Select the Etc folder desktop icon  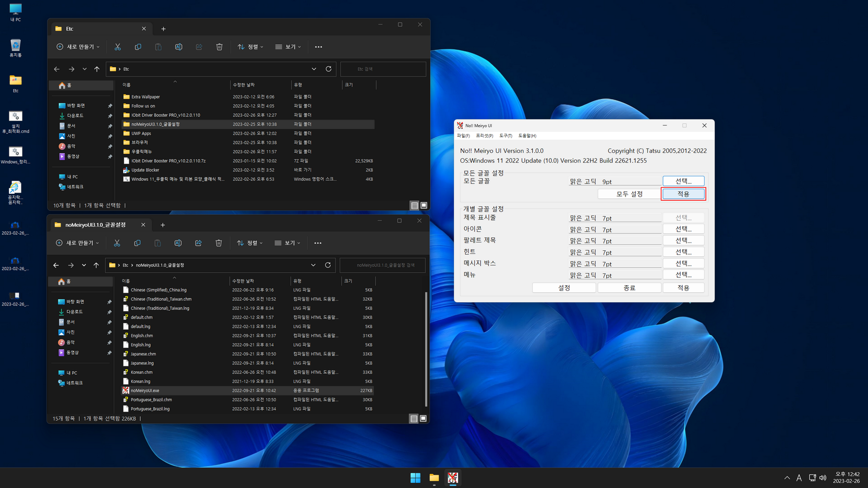tap(16, 83)
